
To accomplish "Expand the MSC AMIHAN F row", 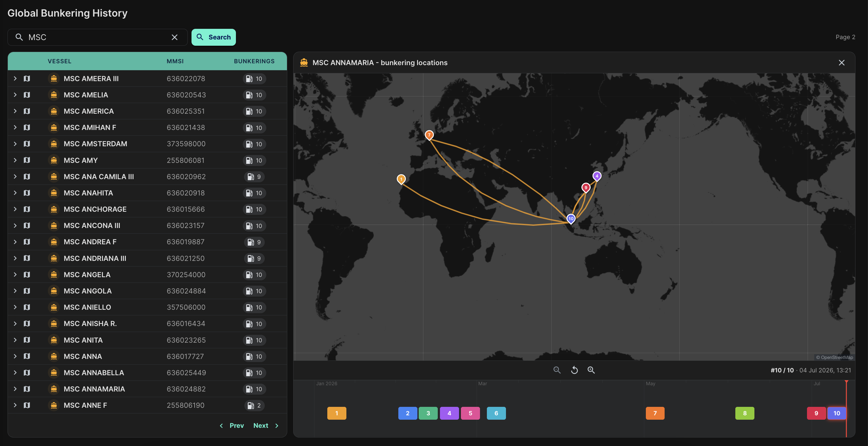I will (x=15, y=127).
